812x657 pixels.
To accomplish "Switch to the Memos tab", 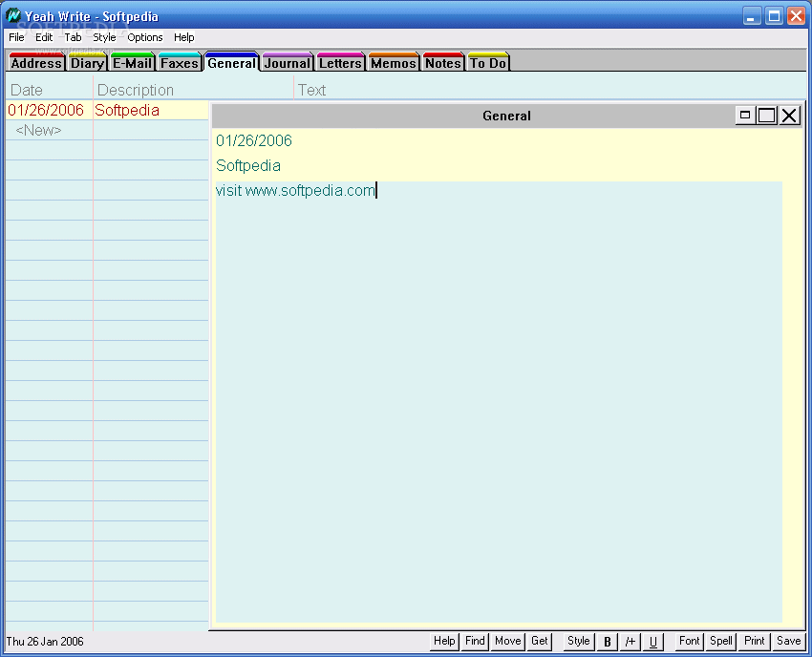I will (x=394, y=62).
